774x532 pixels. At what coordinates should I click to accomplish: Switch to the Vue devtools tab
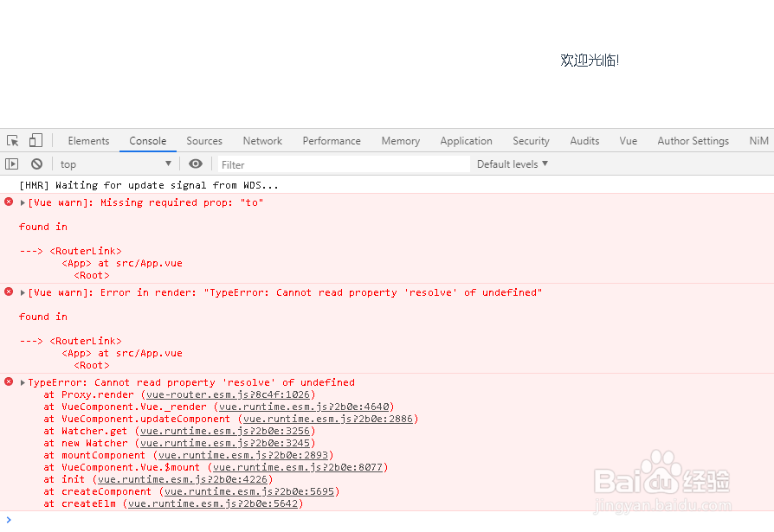[x=628, y=141]
